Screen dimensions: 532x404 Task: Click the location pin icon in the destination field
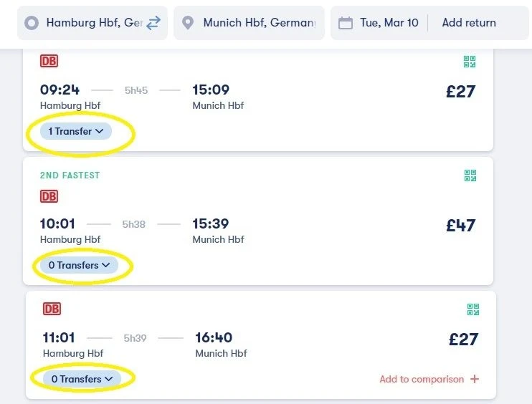coord(188,23)
